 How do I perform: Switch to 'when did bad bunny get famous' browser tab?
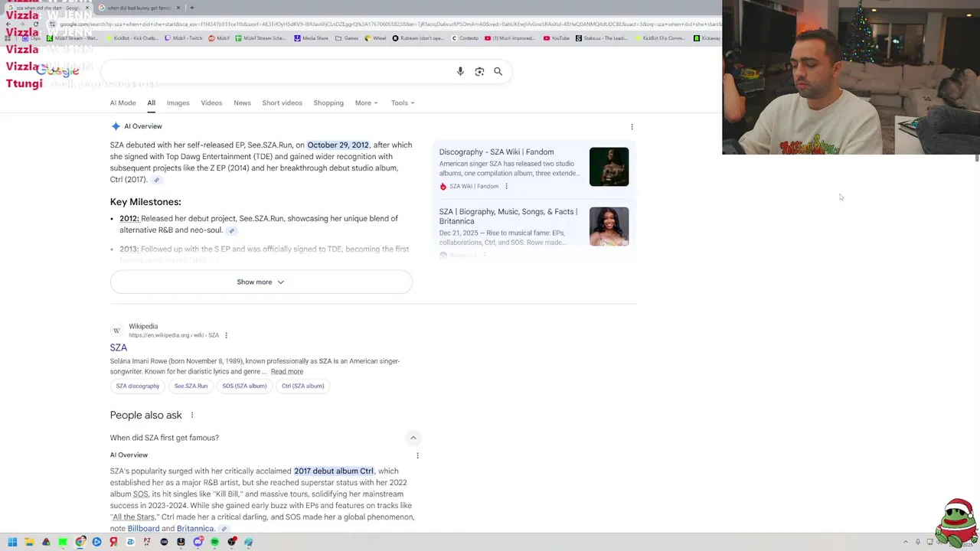coord(139,8)
